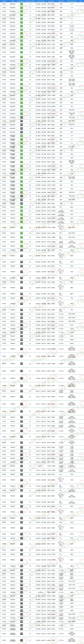Click the E5FC engine code cell
Screen dimensions: 84x644
[x=72, y=207]
